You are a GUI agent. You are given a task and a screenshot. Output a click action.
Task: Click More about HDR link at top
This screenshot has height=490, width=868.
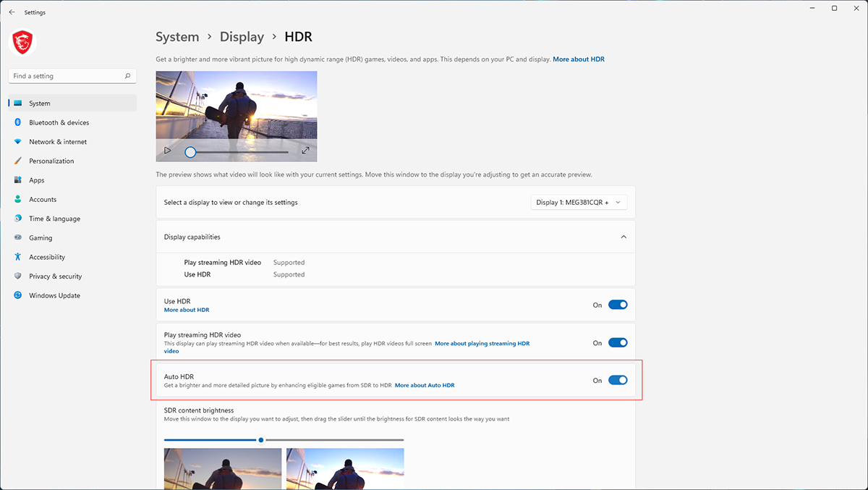pos(578,59)
